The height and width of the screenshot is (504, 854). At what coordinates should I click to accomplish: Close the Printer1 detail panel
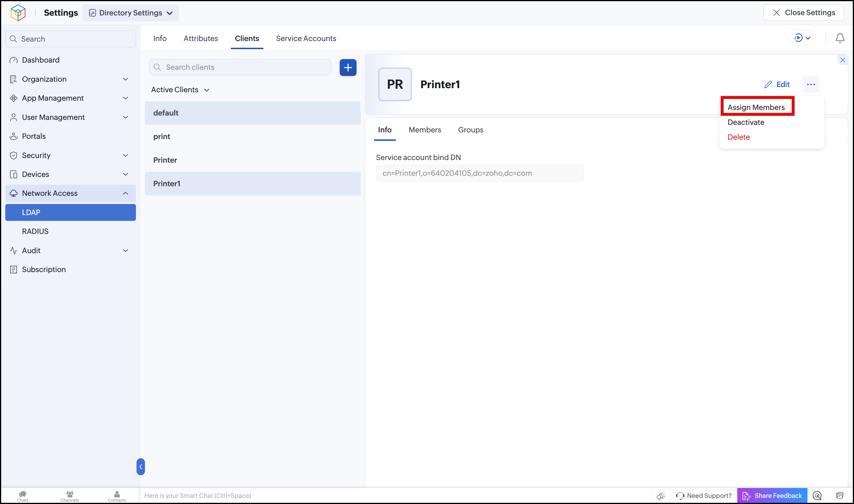click(842, 60)
